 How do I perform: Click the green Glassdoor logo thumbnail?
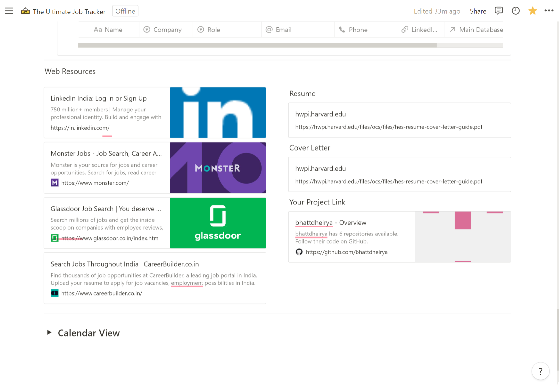pyautogui.click(x=218, y=223)
